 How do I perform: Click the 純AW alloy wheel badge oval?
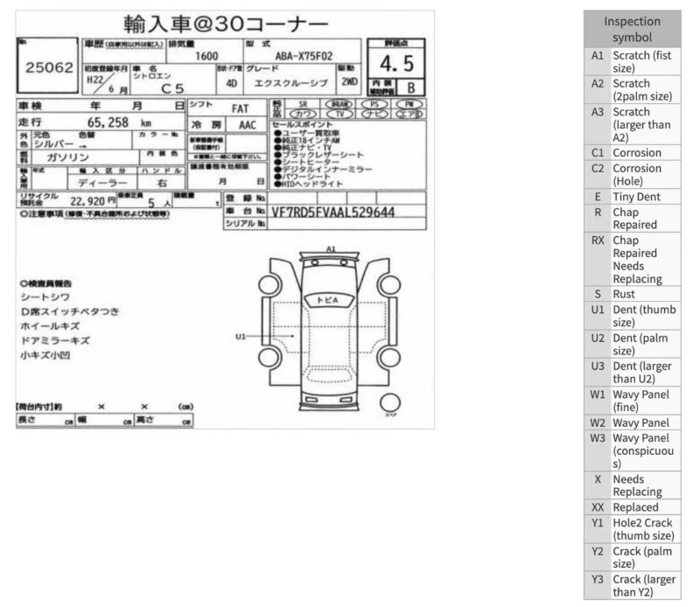click(339, 104)
